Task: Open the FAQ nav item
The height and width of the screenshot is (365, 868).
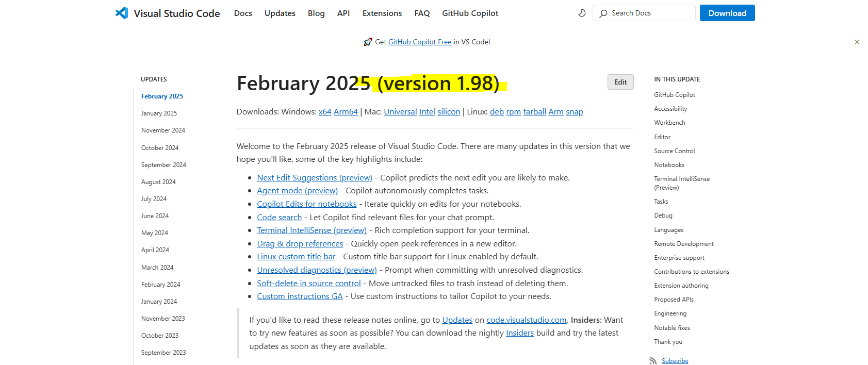Action: (422, 13)
